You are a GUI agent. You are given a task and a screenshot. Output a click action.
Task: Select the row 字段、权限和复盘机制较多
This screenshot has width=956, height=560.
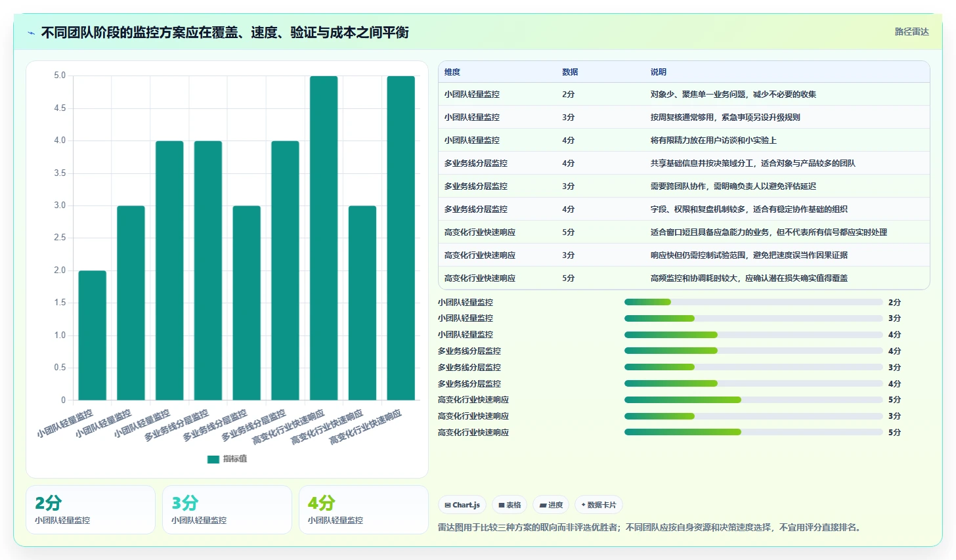pyautogui.click(x=684, y=209)
